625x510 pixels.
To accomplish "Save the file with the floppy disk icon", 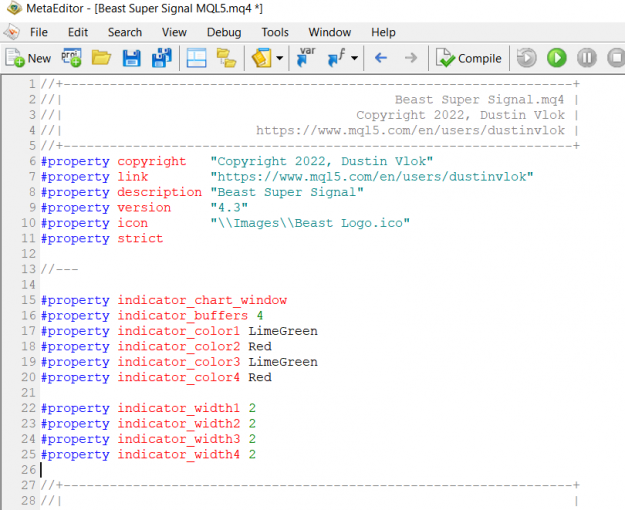I will point(132,58).
